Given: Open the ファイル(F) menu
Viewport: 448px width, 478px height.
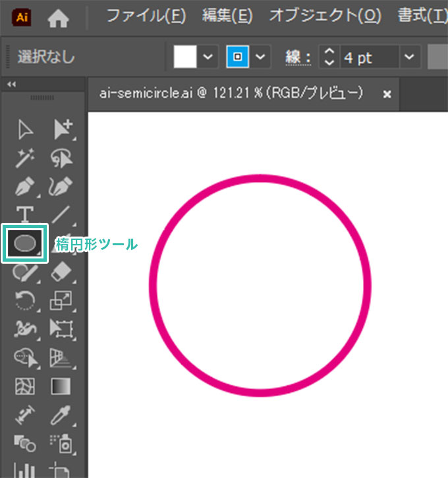Looking at the screenshot, I should point(146,15).
